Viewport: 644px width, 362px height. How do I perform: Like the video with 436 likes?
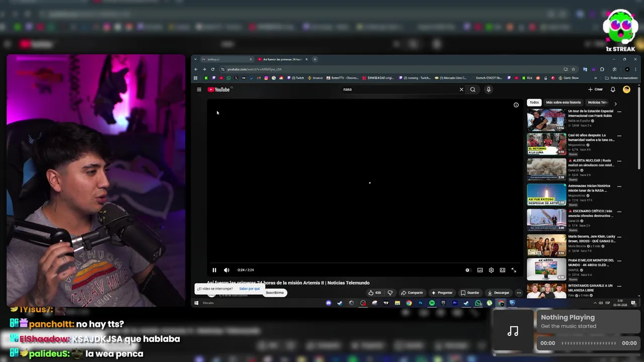pos(375,293)
